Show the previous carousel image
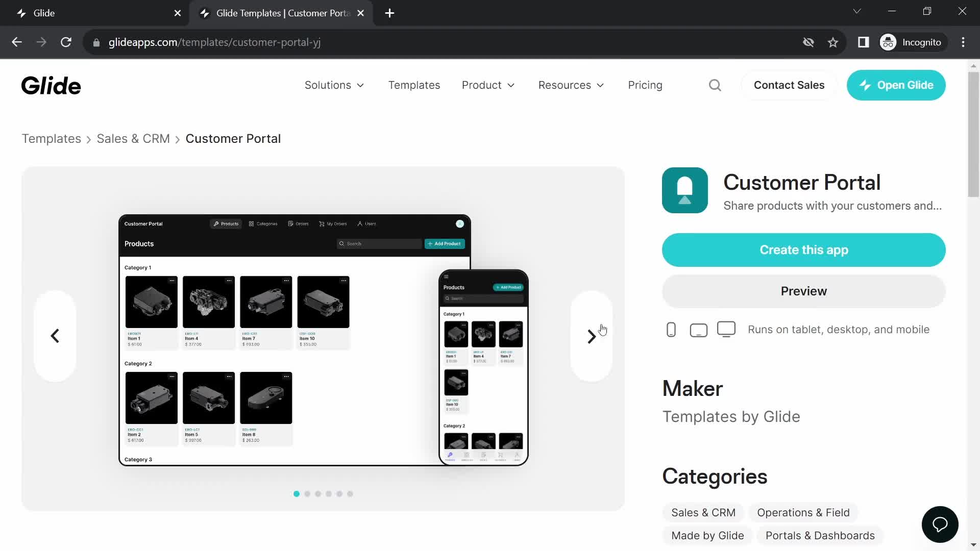This screenshot has width=980, height=551. tap(55, 336)
